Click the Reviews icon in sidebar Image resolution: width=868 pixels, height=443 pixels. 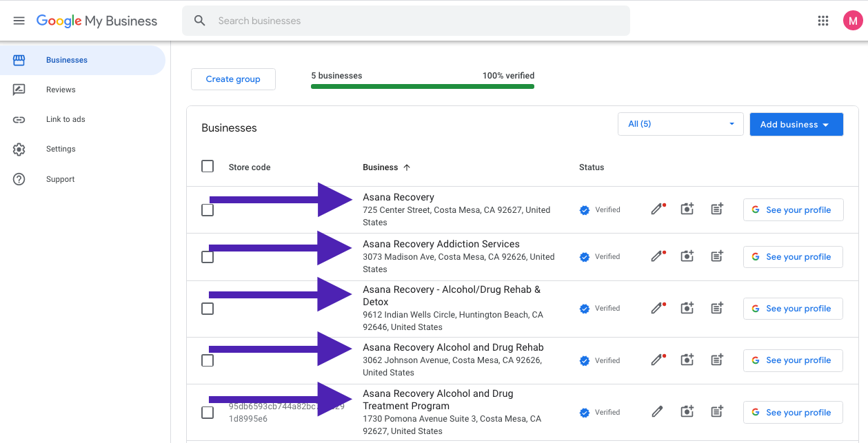pyautogui.click(x=19, y=90)
